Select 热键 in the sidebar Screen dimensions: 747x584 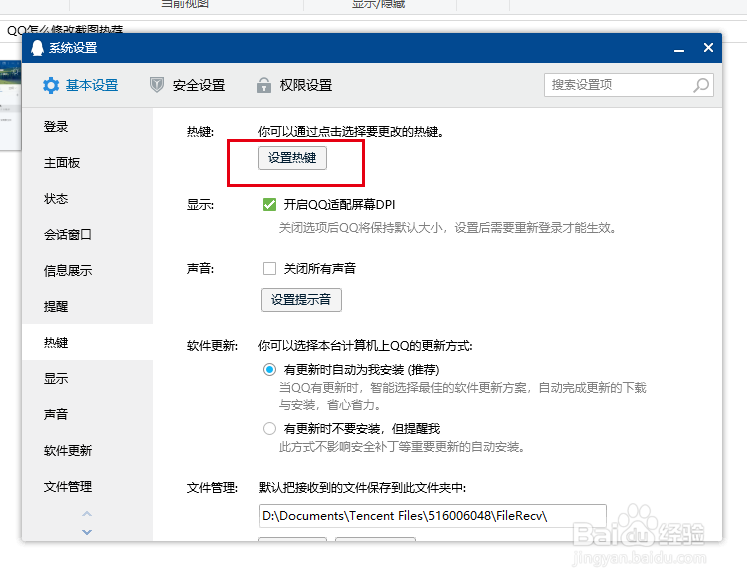pyautogui.click(x=88, y=342)
